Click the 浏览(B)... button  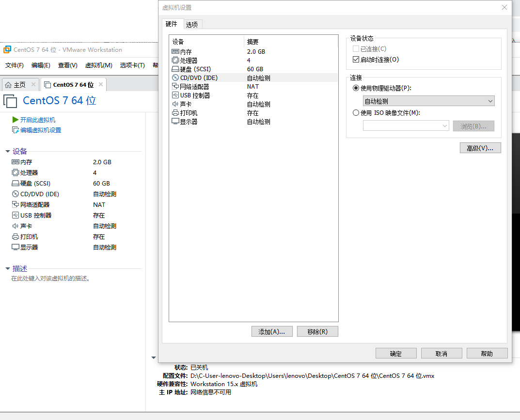click(473, 126)
